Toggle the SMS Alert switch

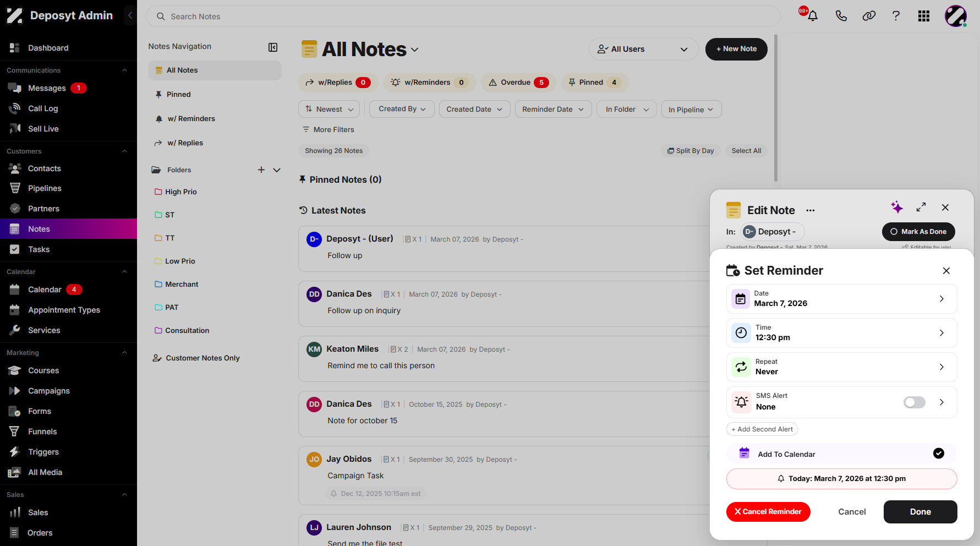coord(914,402)
